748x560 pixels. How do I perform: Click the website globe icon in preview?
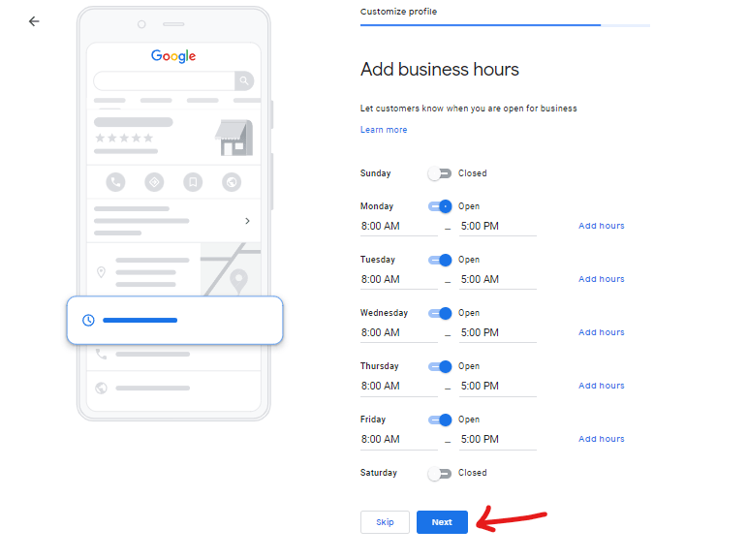pos(232,182)
